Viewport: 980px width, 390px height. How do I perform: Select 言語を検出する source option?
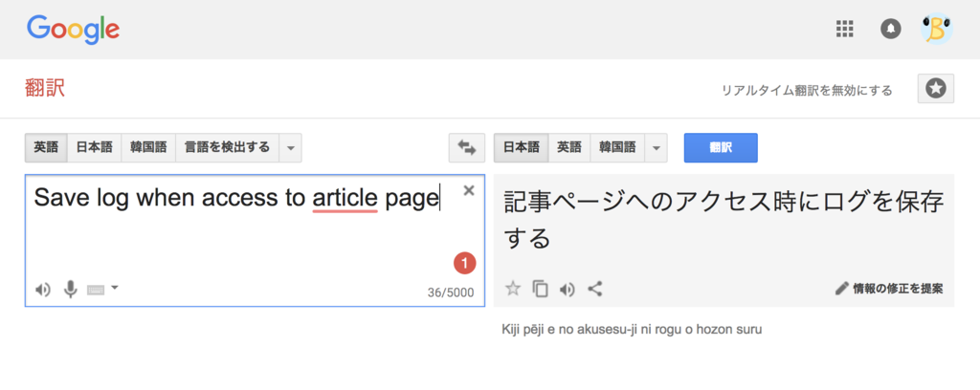(228, 148)
